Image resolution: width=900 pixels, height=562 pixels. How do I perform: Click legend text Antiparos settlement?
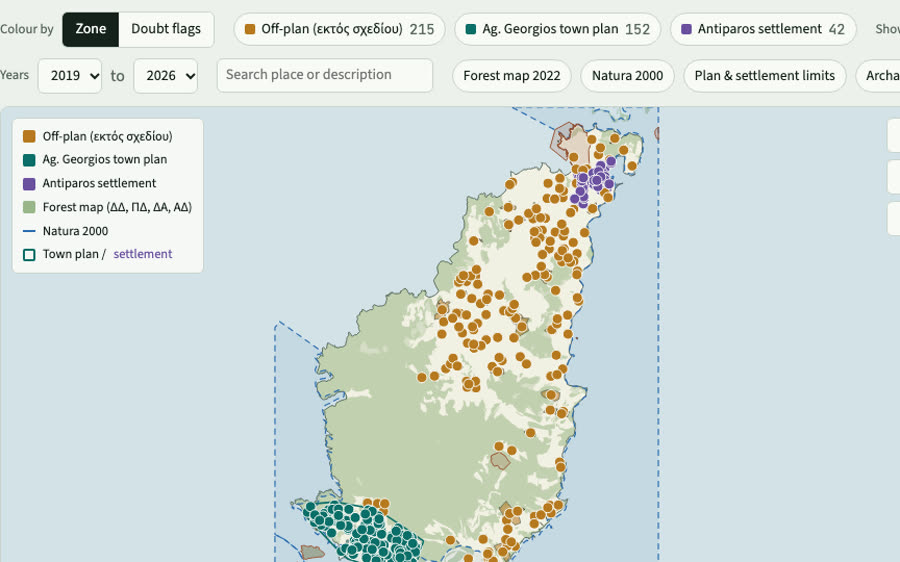99,184
